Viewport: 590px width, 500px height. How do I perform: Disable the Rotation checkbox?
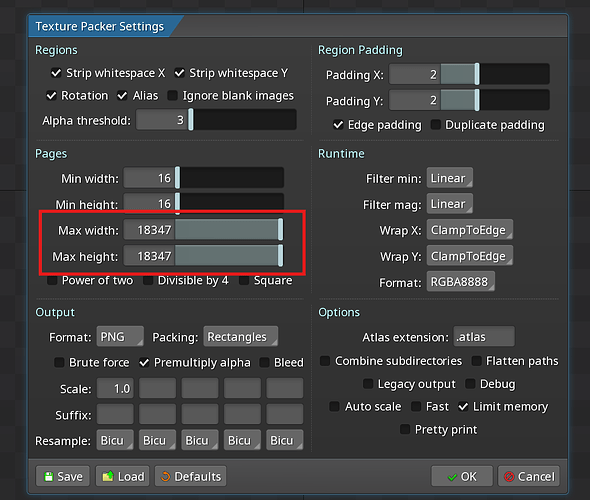(51, 96)
